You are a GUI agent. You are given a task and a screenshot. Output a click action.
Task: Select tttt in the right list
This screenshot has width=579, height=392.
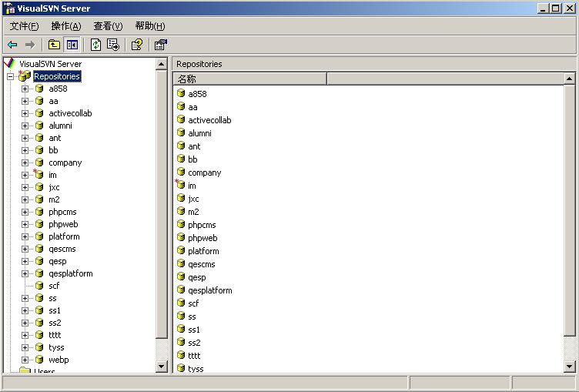194,356
